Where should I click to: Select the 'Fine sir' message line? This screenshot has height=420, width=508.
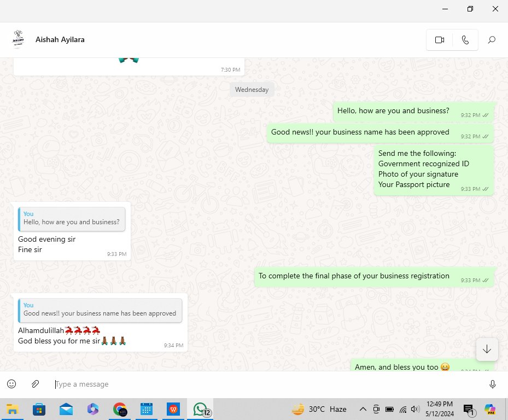30,249
